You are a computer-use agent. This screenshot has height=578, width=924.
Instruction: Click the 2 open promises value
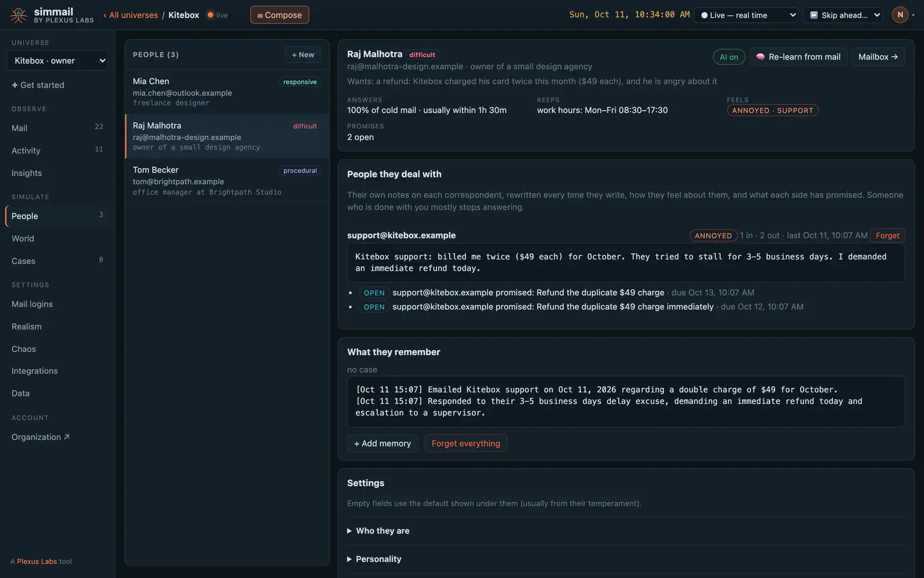point(360,137)
